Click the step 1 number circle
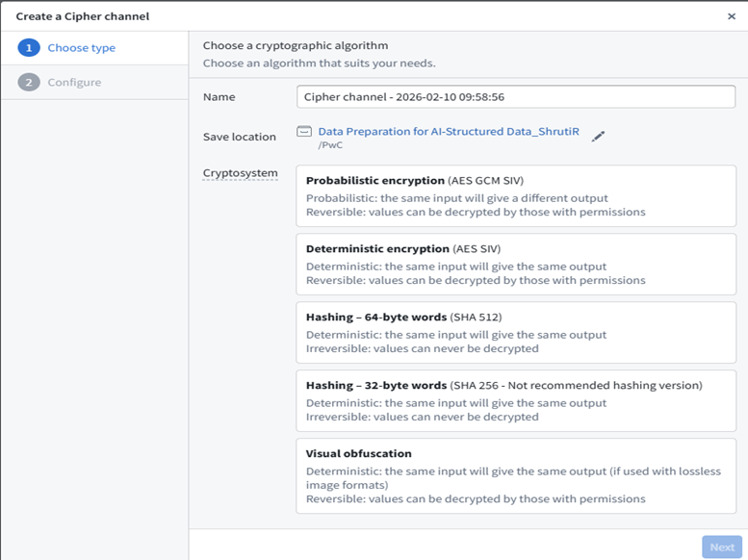Screen dimensions: 748x560 tap(29, 48)
